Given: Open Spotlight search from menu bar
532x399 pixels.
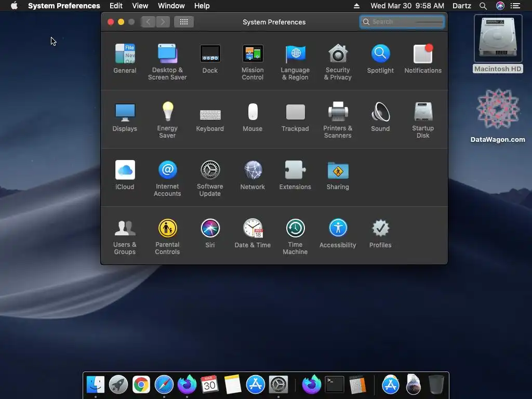Looking at the screenshot, I should coord(483,6).
